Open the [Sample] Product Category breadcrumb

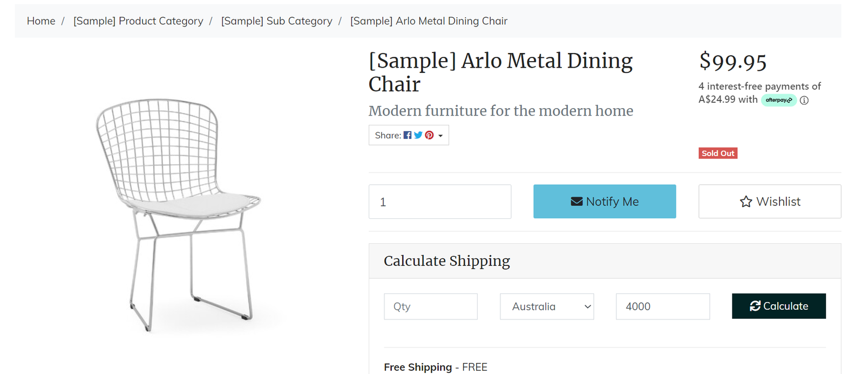pos(138,21)
